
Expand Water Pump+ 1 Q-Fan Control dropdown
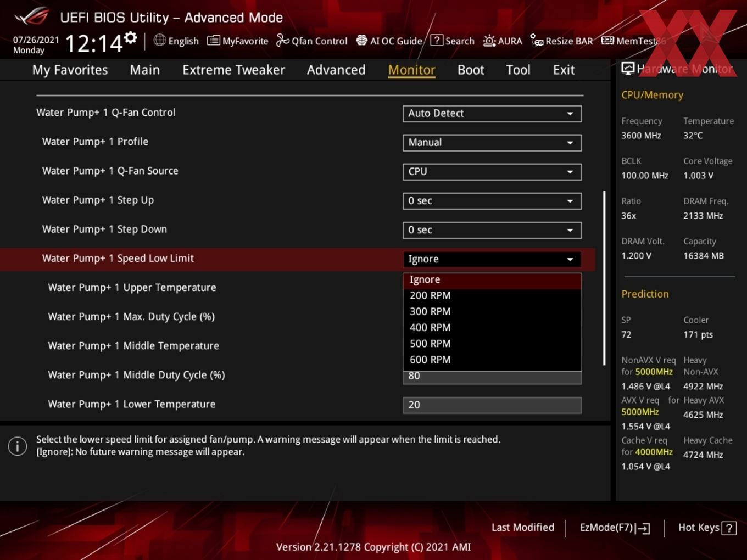pos(492,113)
